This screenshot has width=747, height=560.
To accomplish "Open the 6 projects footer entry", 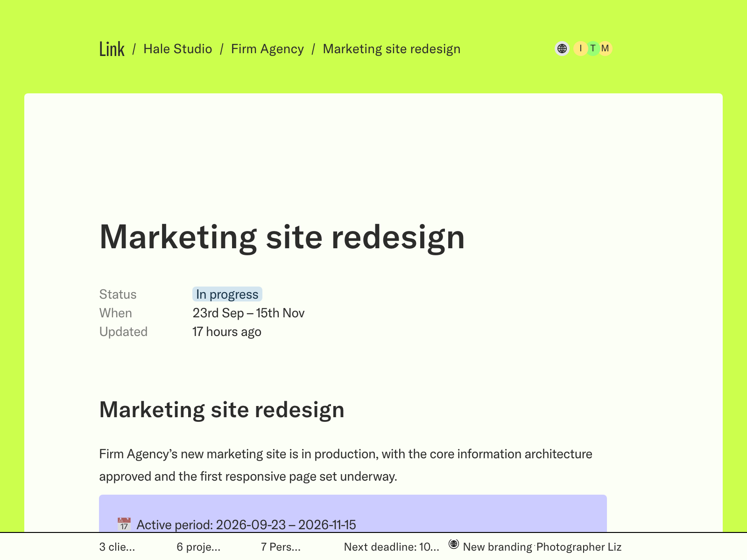I will point(198,547).
